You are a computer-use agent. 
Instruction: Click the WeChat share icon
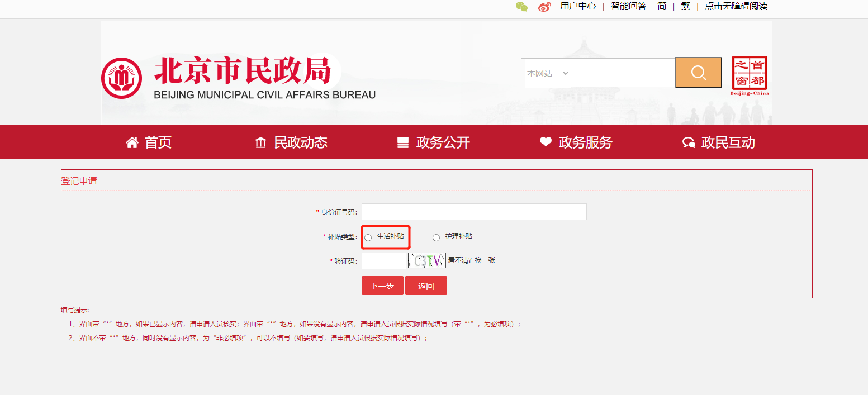pos(521,7)
